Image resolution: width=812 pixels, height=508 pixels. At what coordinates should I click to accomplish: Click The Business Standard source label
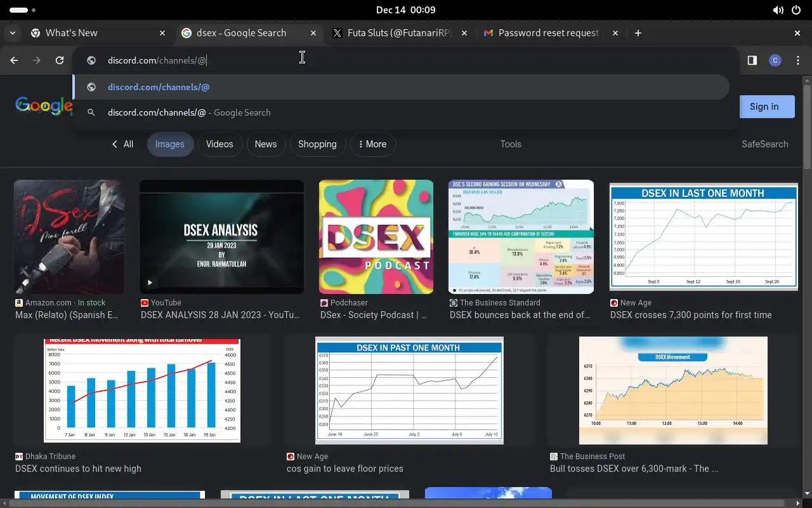coord(500,303)
